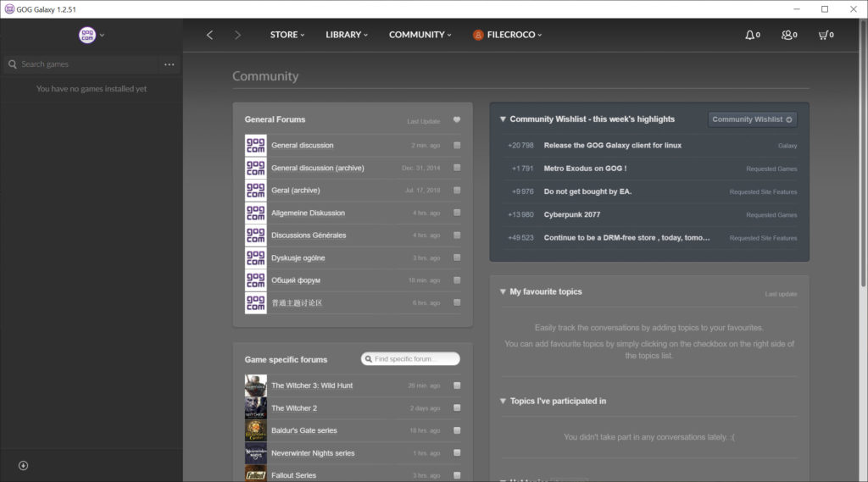The image size is (868, 482).
Task: Tick checkbox for The Witcher 2 forum
Action: (x=457, y=407)
